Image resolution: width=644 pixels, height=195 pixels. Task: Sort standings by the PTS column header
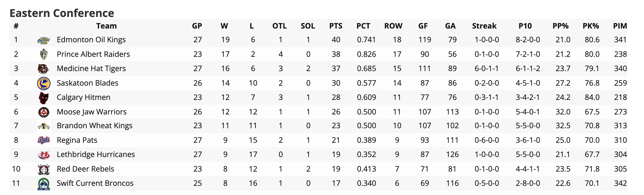pyautogui.click(x=336, y=26)
